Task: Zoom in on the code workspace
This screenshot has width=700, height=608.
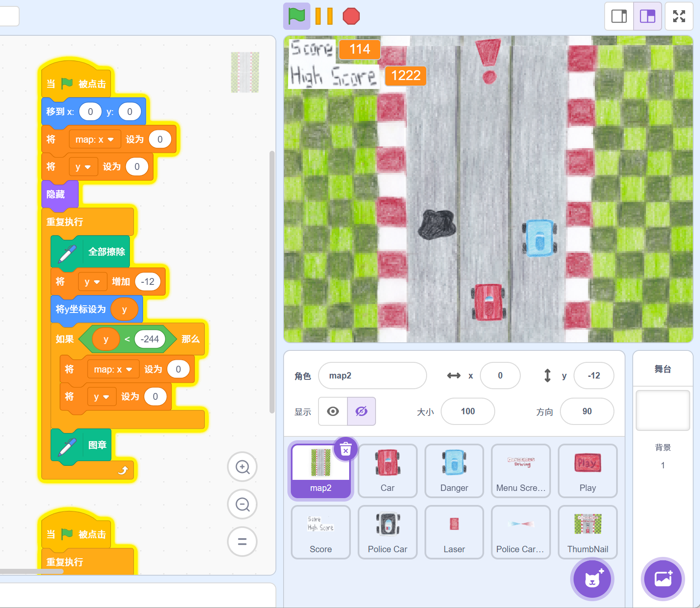Action: tap(242, 467)
